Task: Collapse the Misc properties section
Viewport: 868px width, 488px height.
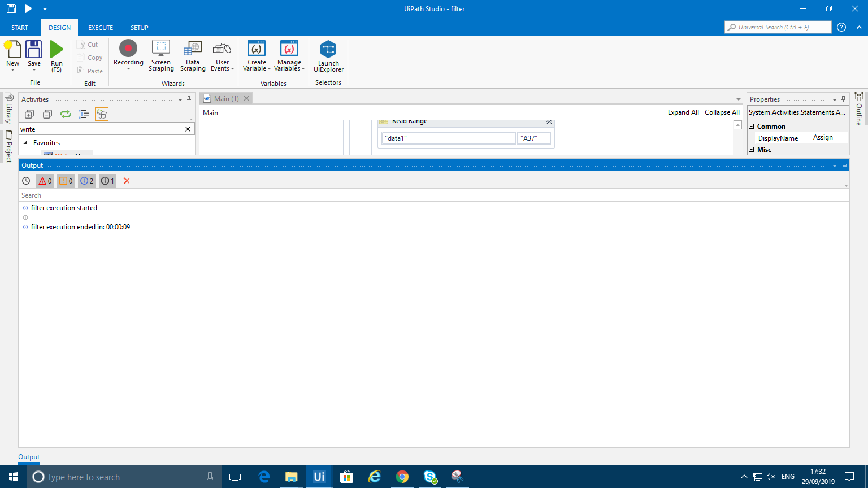Action: 752,150
